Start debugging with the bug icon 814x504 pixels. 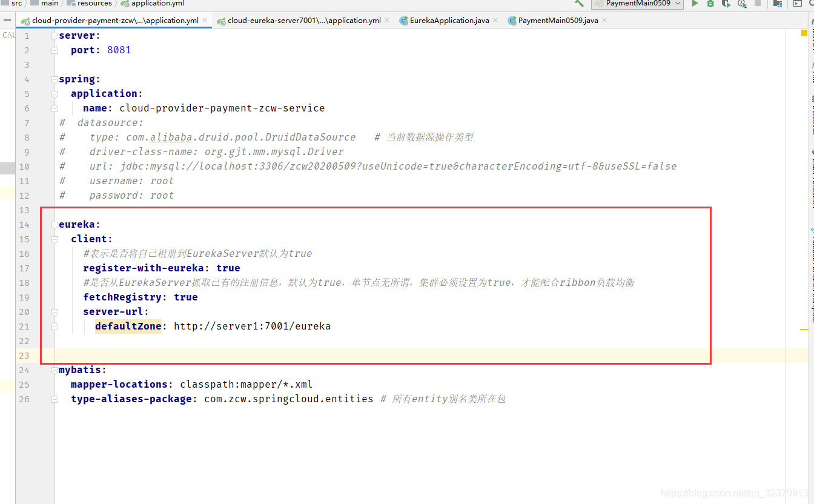pyautogui.click(x=710, y=3)
